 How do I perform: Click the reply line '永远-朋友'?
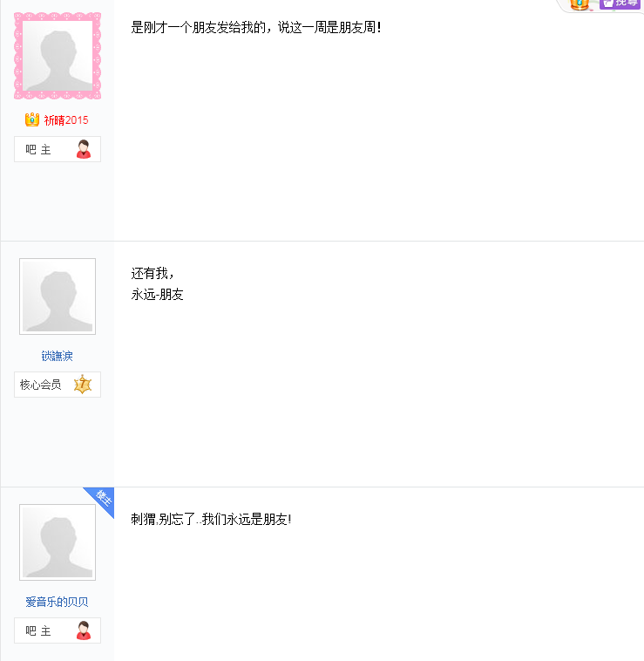tap(158, 295)
